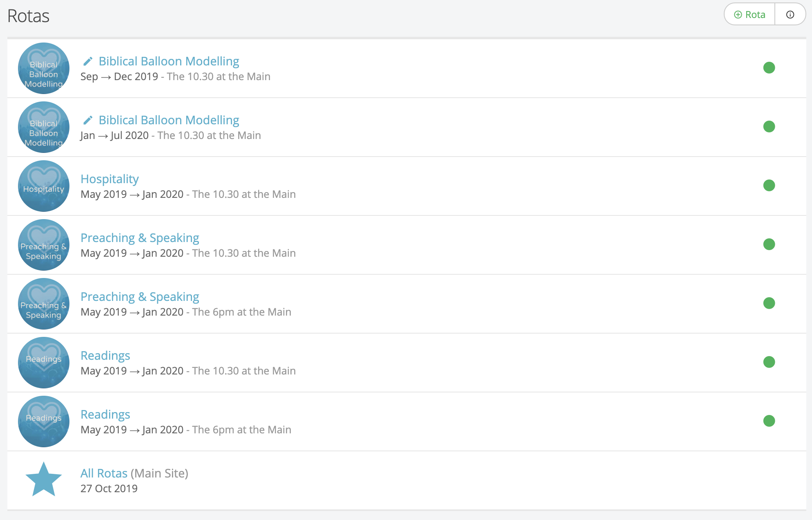This screenshot has height=520, width=812.
Task: Open the Readings rota for the 10.30 service
Action: pyautogui.click(x=105, y=355)
